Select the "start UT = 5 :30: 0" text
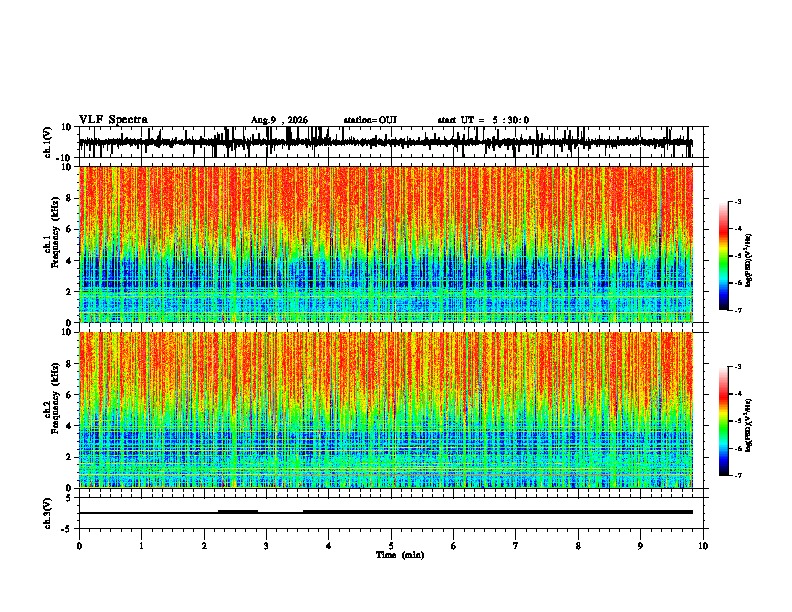The image size is (792, 612). (x=483, y=120)
